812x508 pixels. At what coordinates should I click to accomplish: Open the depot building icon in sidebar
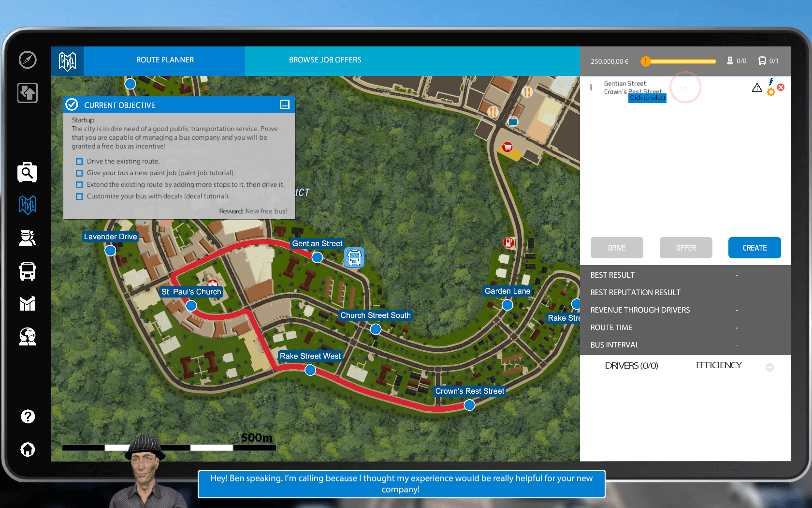coord(28,303)
